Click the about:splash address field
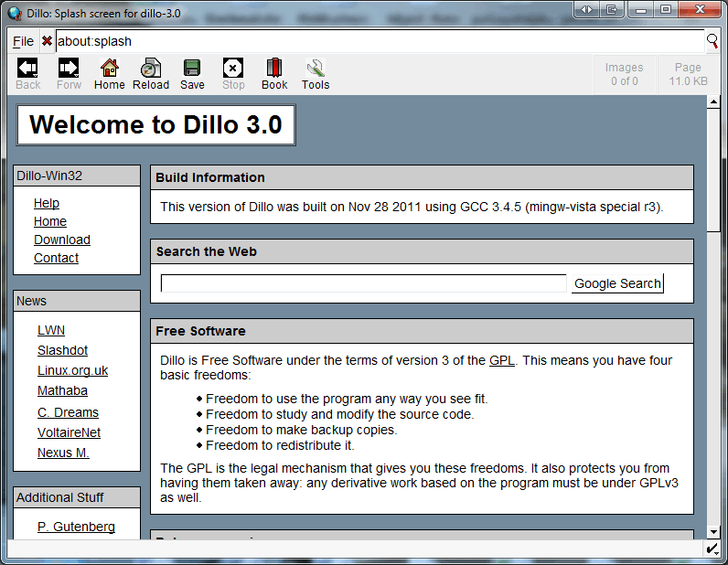The height and width of the screenshot is (565, 728). [x=380, y=41]
